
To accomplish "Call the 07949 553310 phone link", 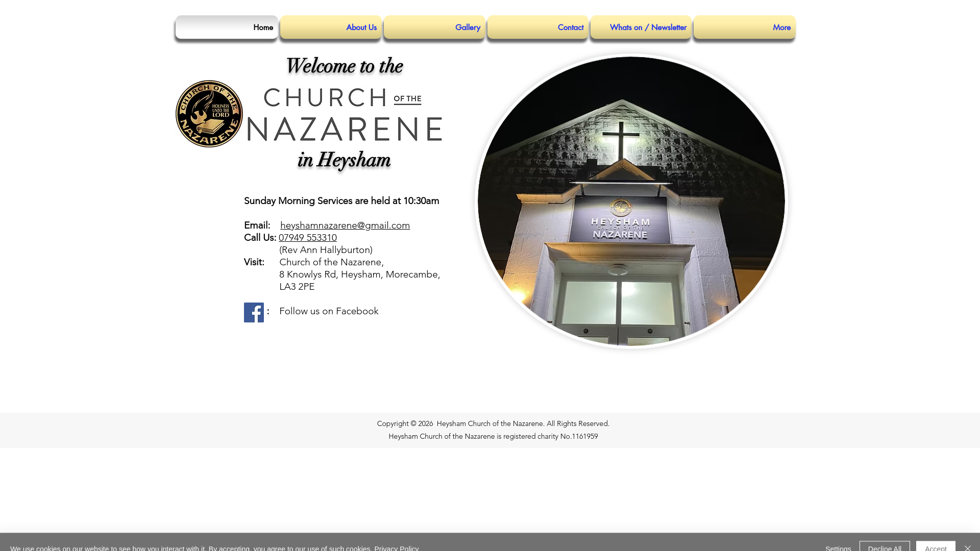I will tap(308, 237).
